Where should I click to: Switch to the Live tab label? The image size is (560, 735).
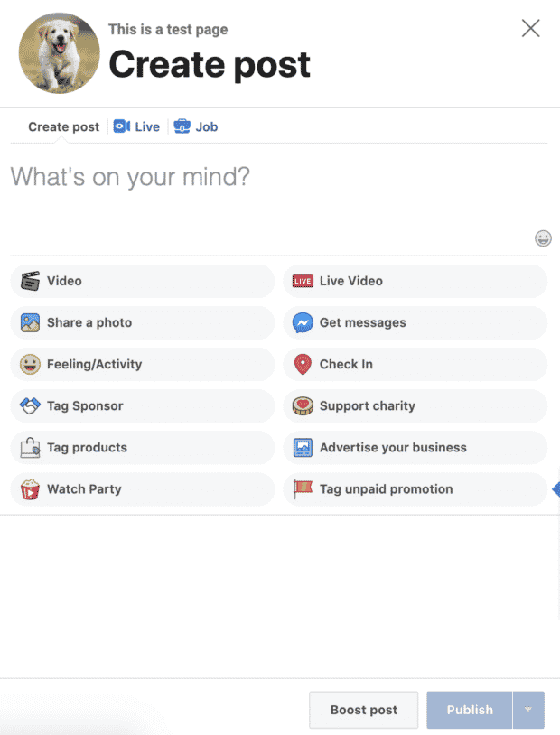147,127
